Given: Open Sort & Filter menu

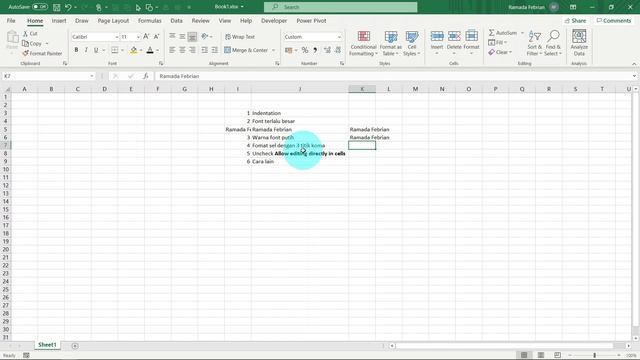Looking at the screenshot, I should 534,43.
